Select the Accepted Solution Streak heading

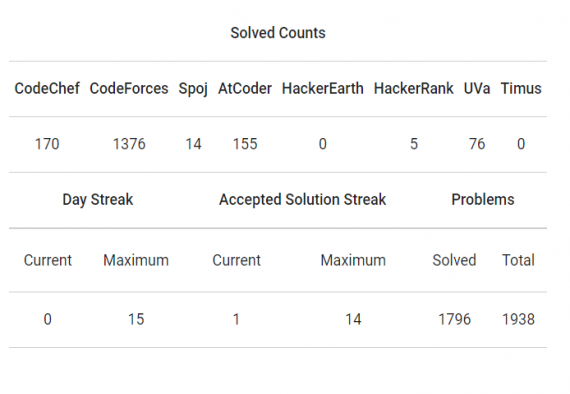[x=302, y=200]
